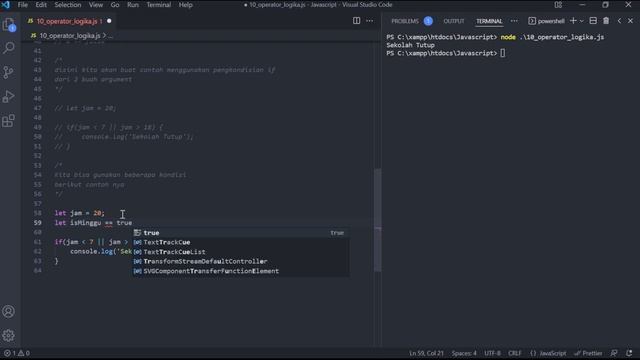Change encoding via UTF-8 status item
This screenshot has height=360, width=640.
point(492,353)
